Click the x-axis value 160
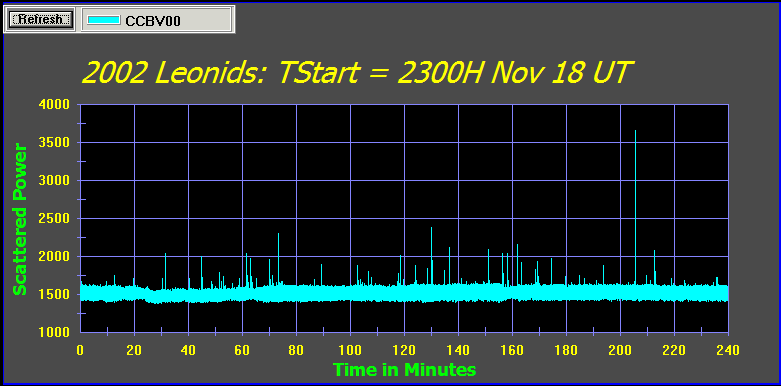The width and height of the screenshot is (781, 386). pos(512,350)
